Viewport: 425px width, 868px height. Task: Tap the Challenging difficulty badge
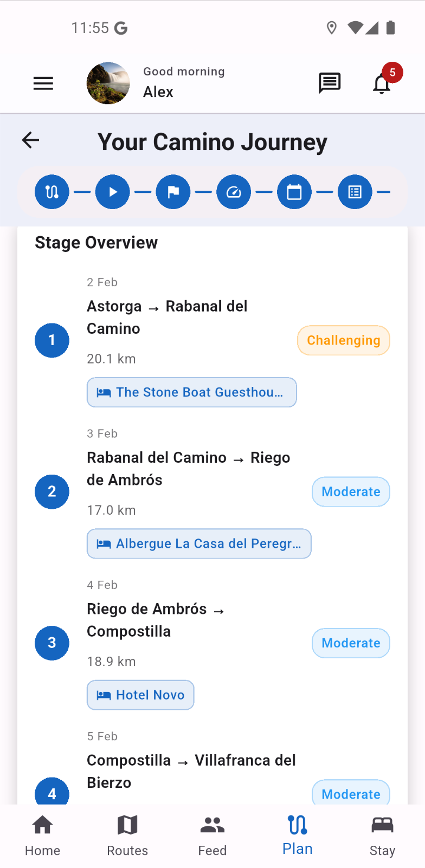[344, 340]
